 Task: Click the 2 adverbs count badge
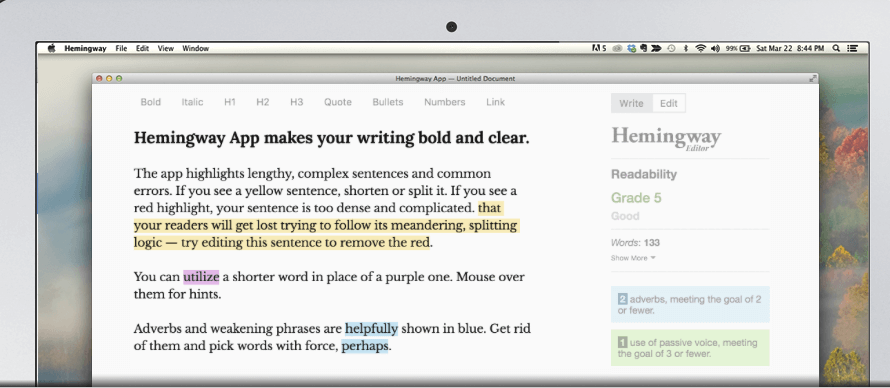pyautogui.click(x=623, y=299)
